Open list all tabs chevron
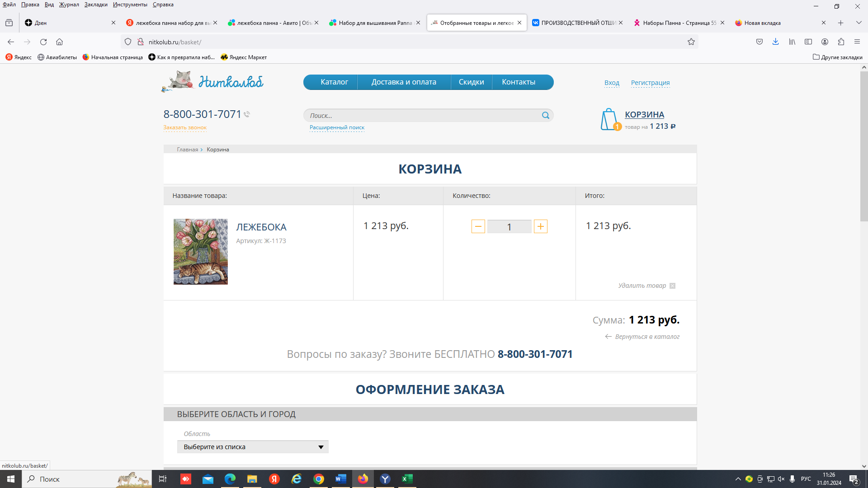Screen dimensions: 868x488 point(859,23)
